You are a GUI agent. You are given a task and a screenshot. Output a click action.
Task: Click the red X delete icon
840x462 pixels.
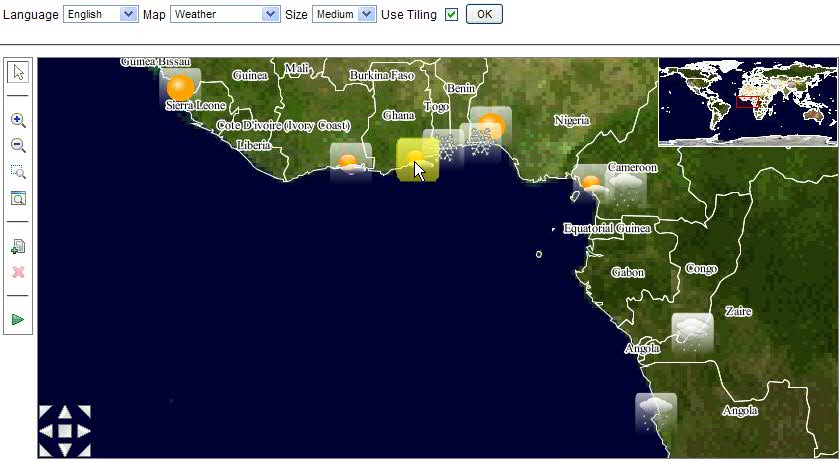tap(18, 272)
